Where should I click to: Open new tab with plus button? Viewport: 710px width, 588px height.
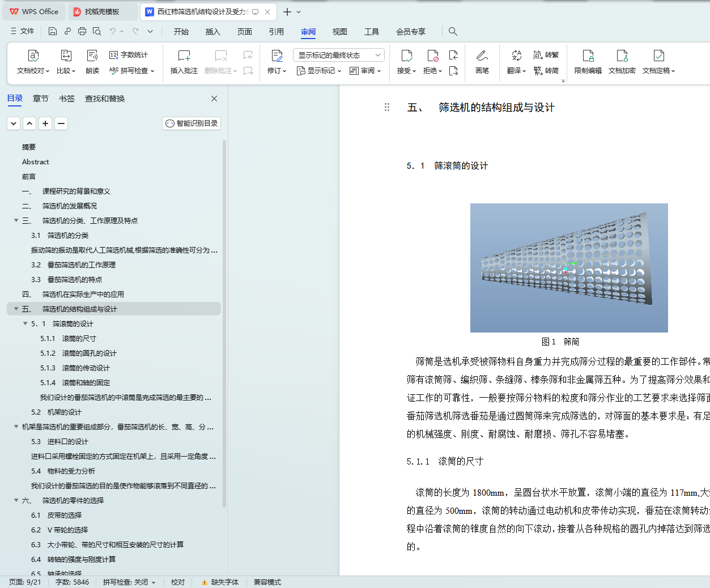[287, 12]
